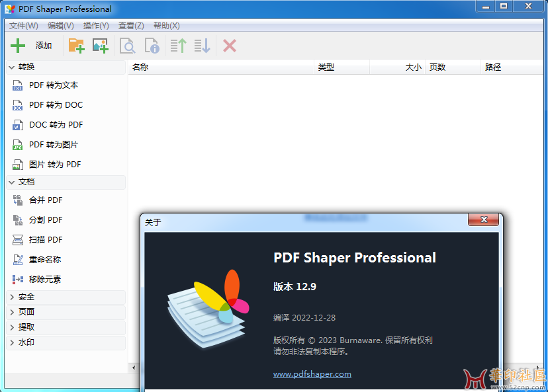Open the 帮助(X) menu
Image resolution: width=548 pixels, height=392 pixels.
pyautogui.click(x=167, y=26)
